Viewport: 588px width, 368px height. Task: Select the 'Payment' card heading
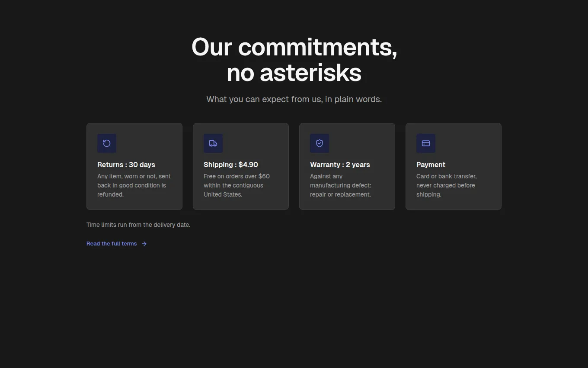431,165
